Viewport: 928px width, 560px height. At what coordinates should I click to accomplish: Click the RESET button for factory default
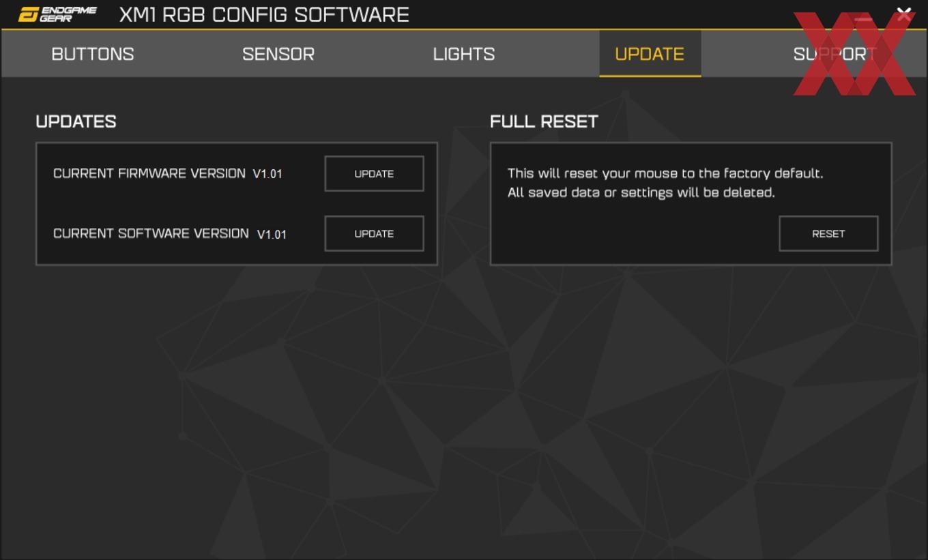(828, 234)
